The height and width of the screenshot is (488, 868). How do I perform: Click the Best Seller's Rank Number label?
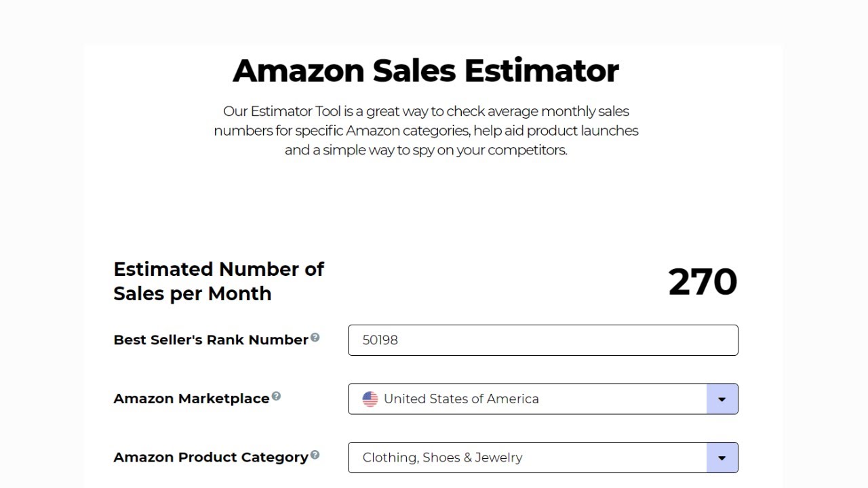click(211, 340)
